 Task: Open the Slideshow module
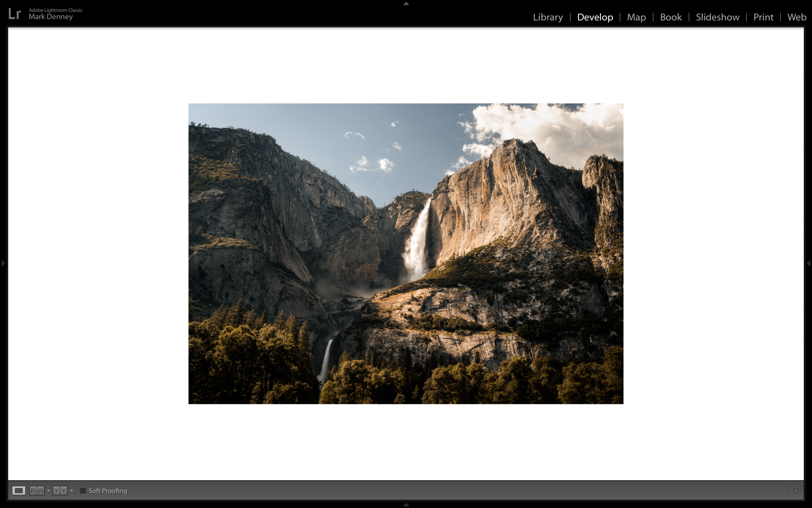[x=717, y=17]
